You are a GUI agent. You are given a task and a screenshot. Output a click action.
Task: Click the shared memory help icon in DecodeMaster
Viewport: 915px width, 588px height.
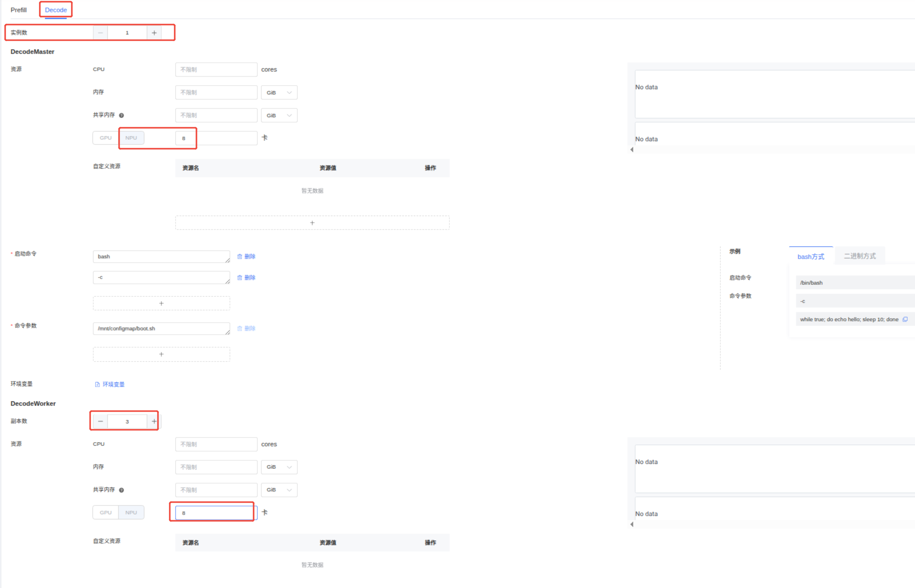coord(122,115)
